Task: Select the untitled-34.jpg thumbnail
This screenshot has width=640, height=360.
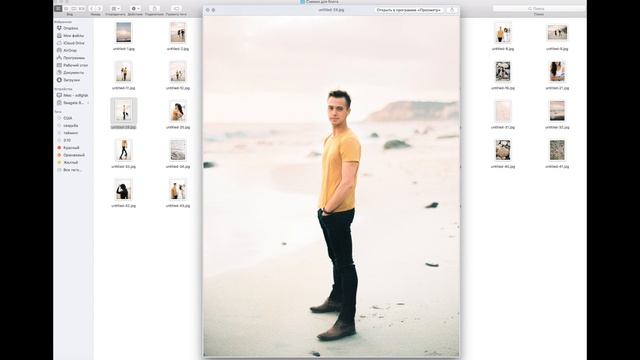Action: [x=178, y=150]
